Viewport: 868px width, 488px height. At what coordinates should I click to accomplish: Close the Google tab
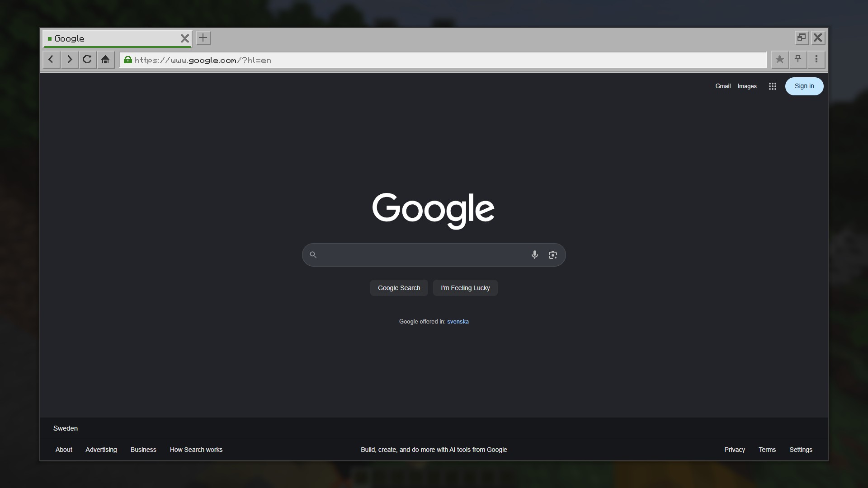click(x=184, y=38)
